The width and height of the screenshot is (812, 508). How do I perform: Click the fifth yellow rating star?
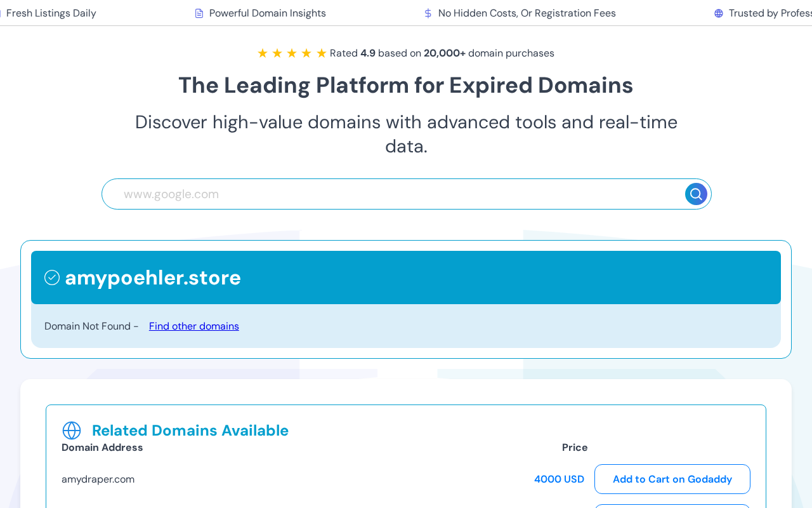tap(322, 53)
